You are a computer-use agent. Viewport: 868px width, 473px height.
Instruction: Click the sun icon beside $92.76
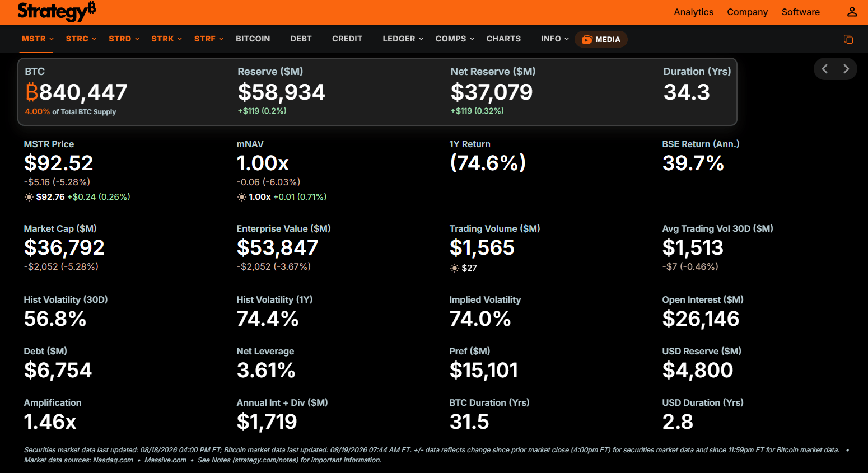click(x=29, y=197)
